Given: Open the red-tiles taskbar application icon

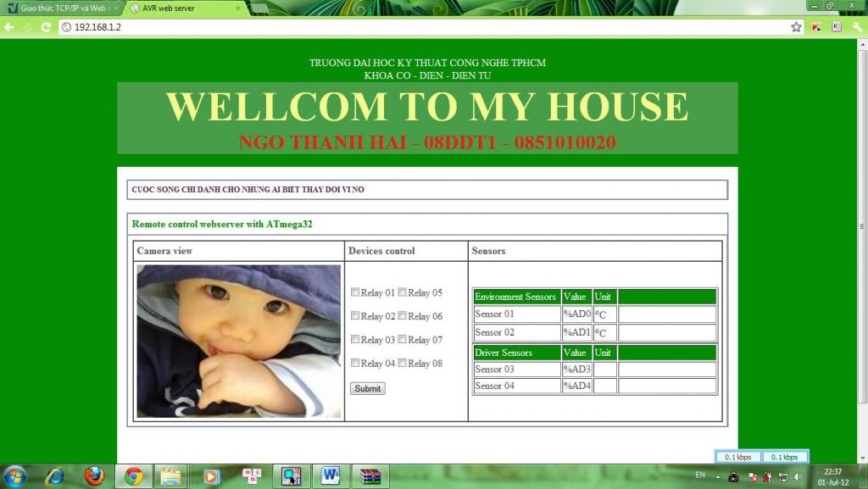Looking at the screenshot, I should tap(252, 476).
